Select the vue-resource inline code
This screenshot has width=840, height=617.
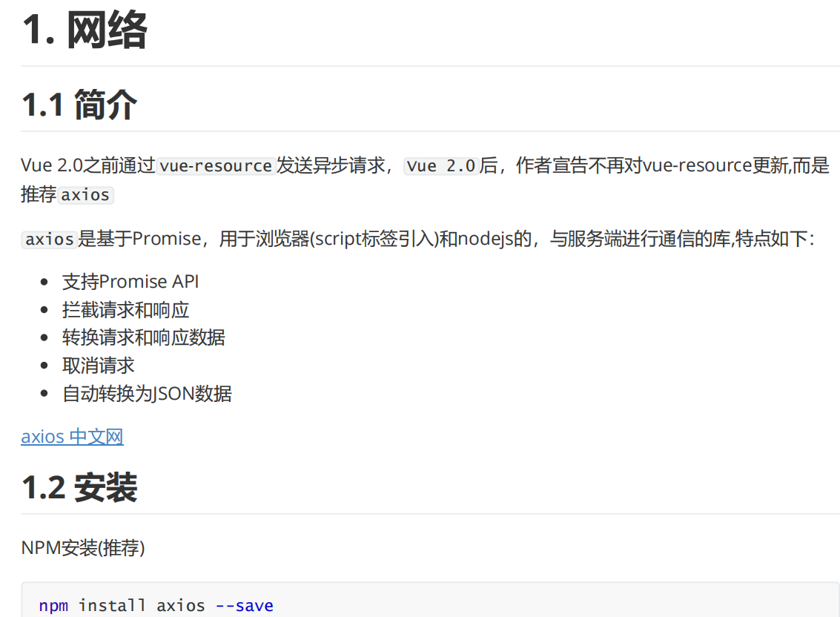tap(216, 165)
